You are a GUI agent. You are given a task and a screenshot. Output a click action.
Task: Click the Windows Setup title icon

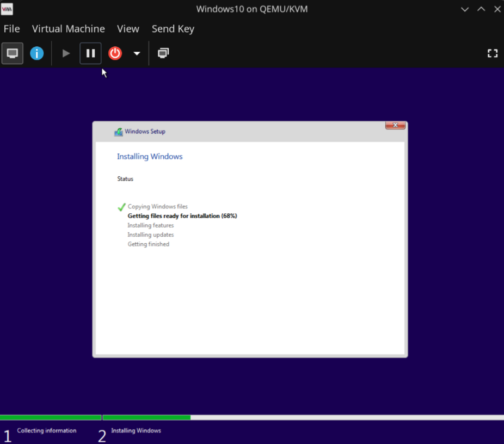pos(118,132)
